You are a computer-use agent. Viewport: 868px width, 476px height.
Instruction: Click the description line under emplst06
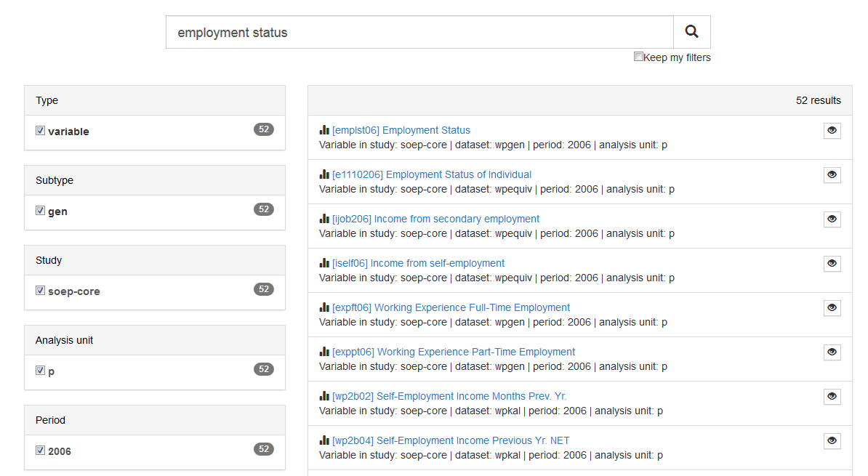[493, 145]
